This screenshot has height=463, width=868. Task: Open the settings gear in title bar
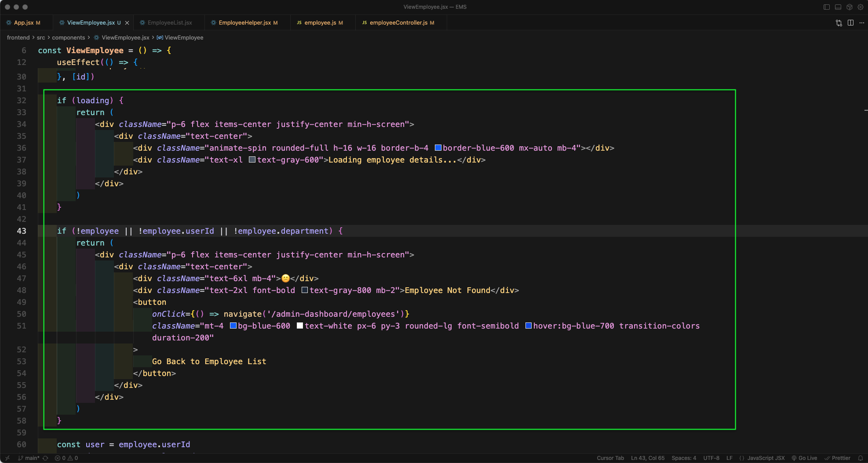(x=861, y=7)
